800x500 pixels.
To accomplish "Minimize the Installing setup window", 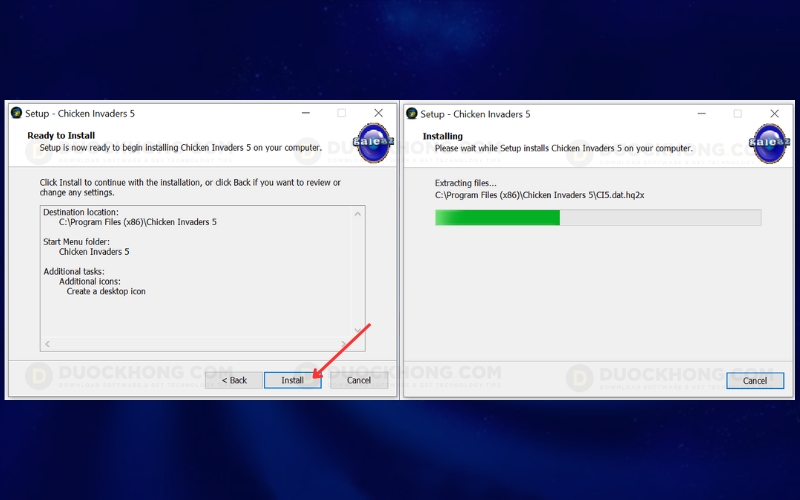I will (x=702, y=113).
